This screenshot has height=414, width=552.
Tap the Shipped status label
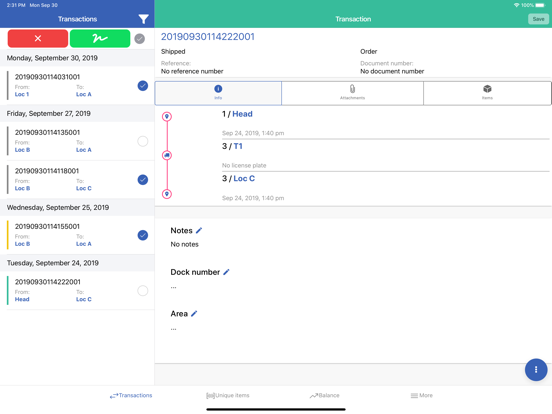point(173,51)
